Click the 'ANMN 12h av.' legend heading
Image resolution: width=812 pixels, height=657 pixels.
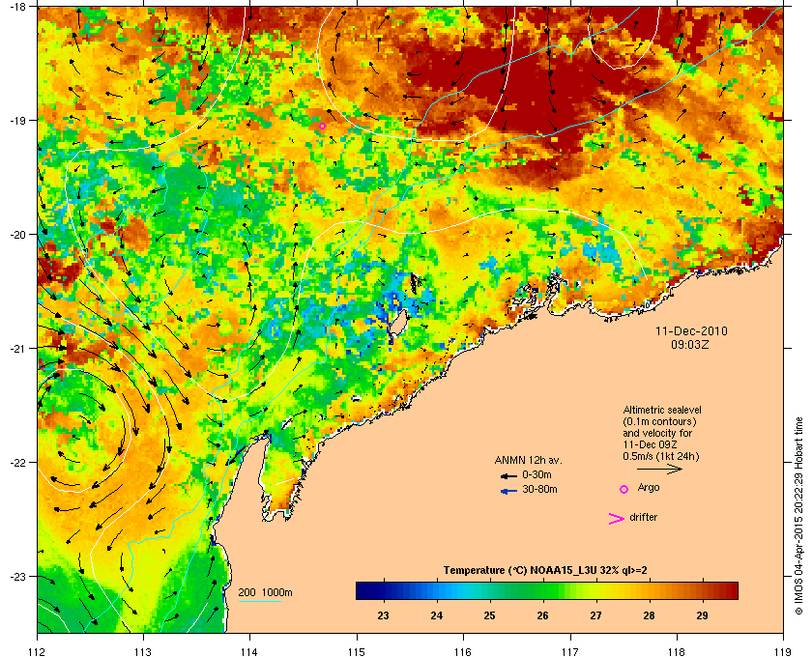[x=528, y=460]
